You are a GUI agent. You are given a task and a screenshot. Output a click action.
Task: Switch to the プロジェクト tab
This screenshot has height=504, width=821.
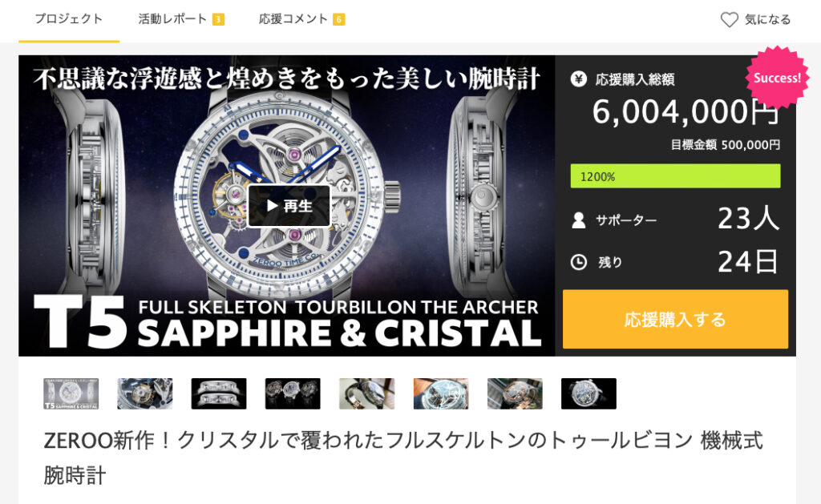pos(69,19)
